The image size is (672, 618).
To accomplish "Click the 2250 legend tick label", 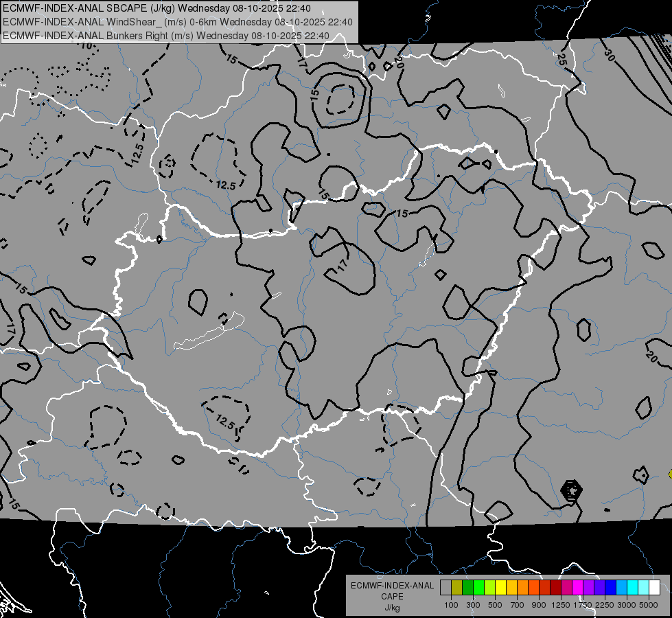I will coord(605,605).
